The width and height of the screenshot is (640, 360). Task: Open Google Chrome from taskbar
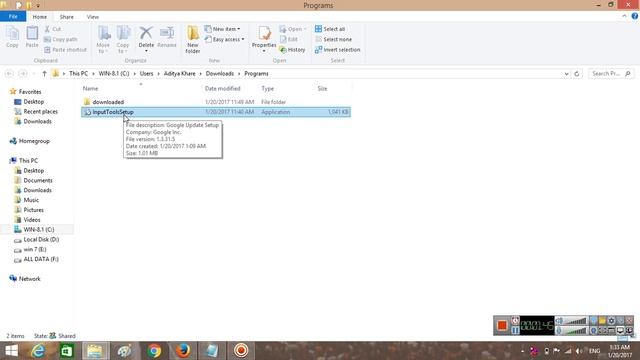[154, 351]
